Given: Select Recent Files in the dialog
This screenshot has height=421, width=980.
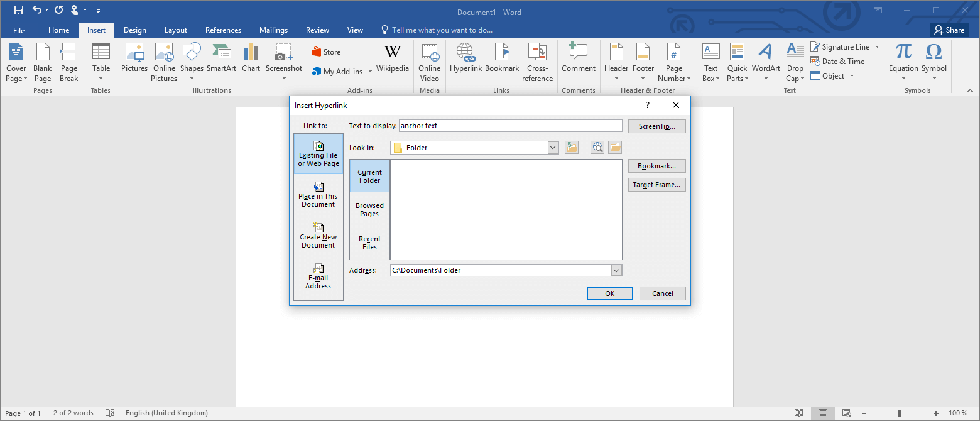Looking at the screenshot, I should pyautogui.click(x=369, y=243).
